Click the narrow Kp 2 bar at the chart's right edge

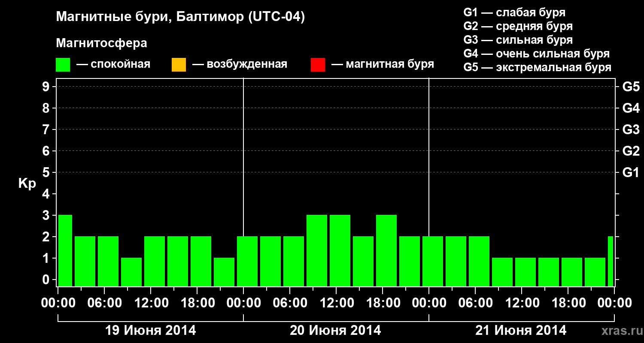pos(611,261)
